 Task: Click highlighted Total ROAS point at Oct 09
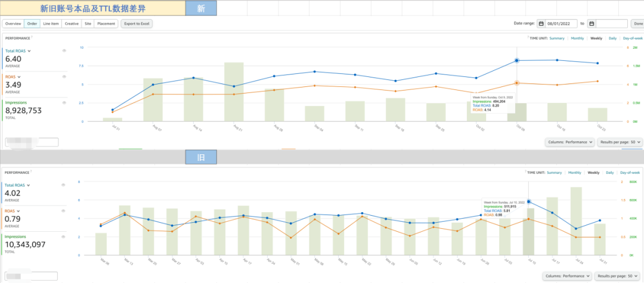[x=516, y=60]
